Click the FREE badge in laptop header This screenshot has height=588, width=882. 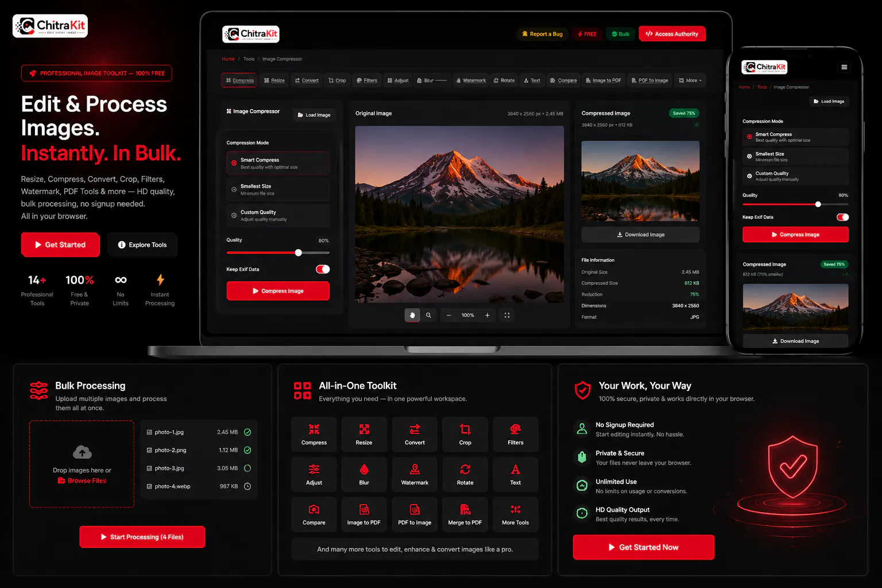coord(587,34)
